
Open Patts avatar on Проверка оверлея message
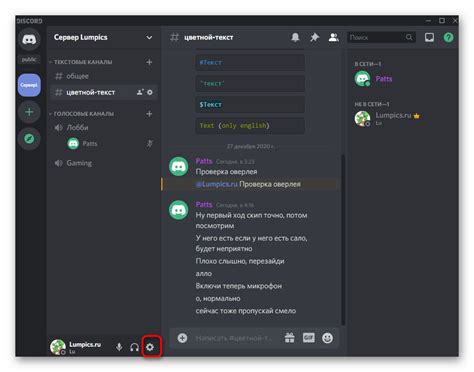pos(179,167)
